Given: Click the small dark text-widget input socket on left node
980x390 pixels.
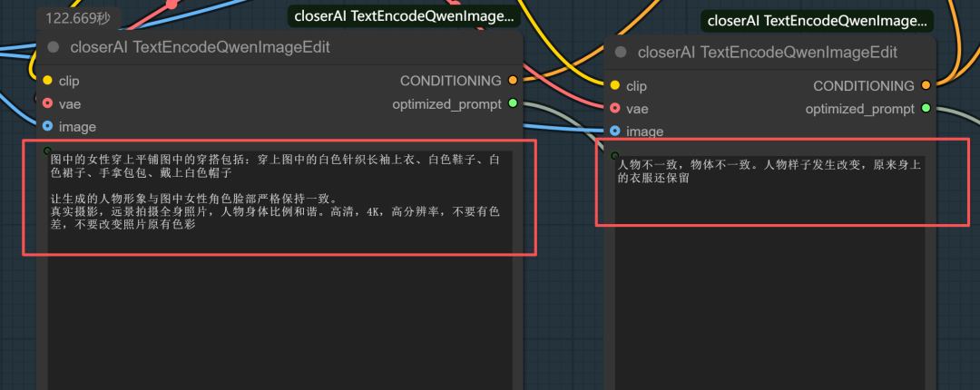Looking at the screenshot, I should point(47,151).
